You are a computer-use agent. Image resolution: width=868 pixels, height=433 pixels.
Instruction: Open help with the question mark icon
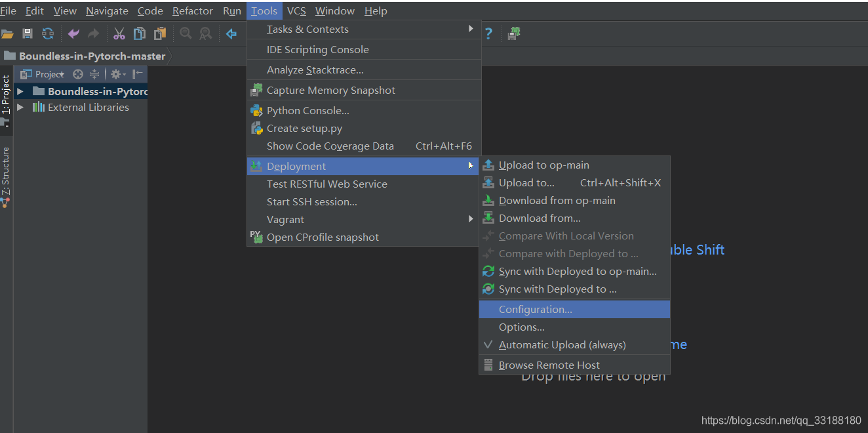point(488,33)
